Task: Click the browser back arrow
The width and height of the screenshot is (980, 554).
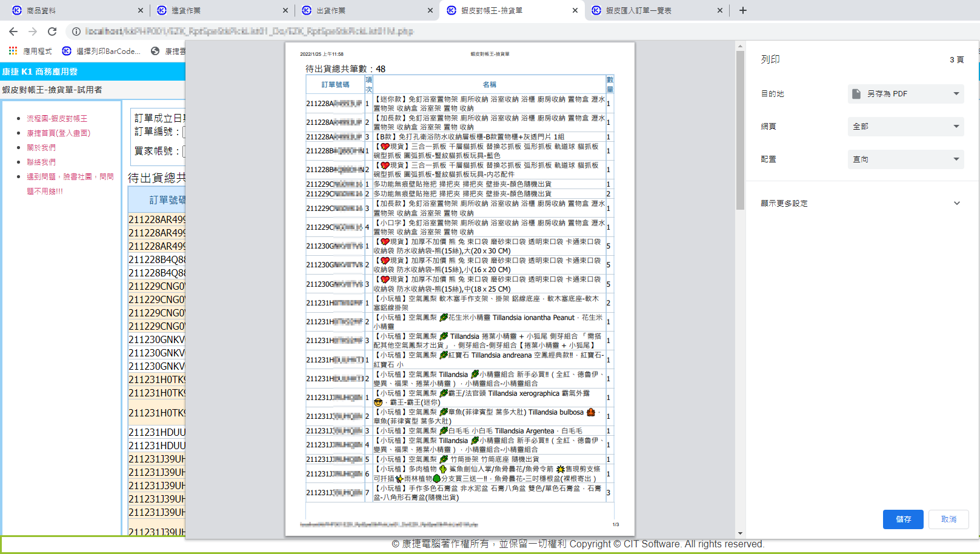Action: click(13, 32)
